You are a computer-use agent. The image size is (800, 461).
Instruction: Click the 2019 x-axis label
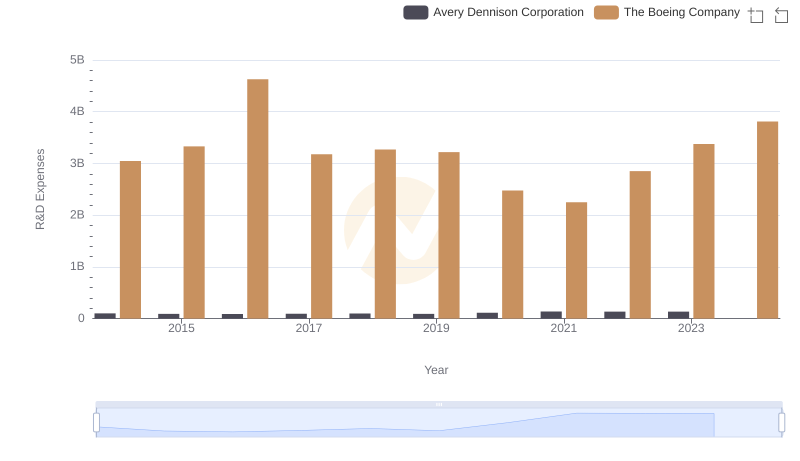(x=436, y=328)
